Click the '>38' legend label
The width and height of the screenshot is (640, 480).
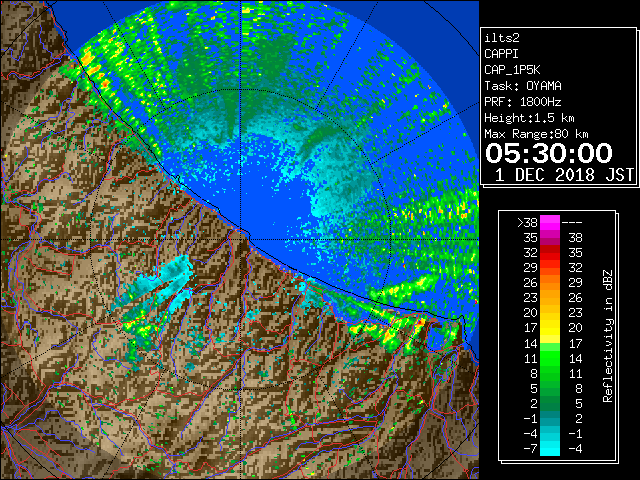pyautogui.click(x=527, y=223)
